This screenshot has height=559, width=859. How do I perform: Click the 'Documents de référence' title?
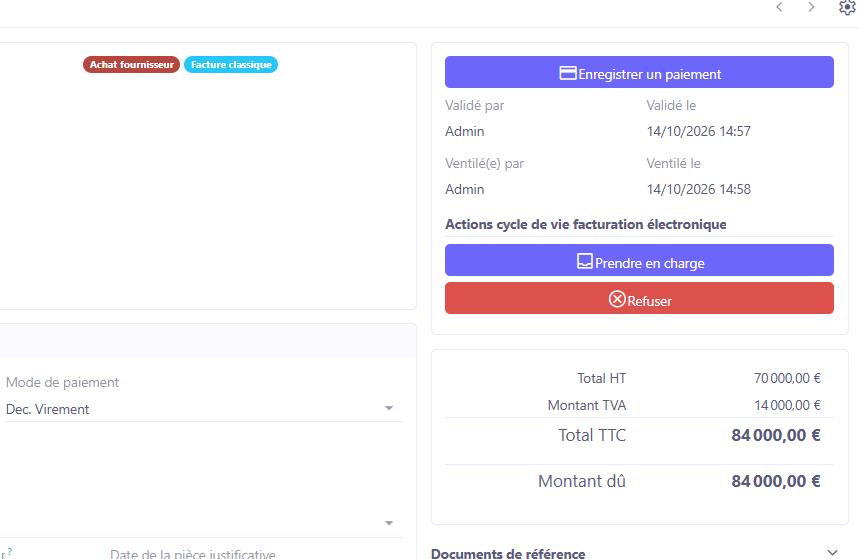[x=508, y=553]
